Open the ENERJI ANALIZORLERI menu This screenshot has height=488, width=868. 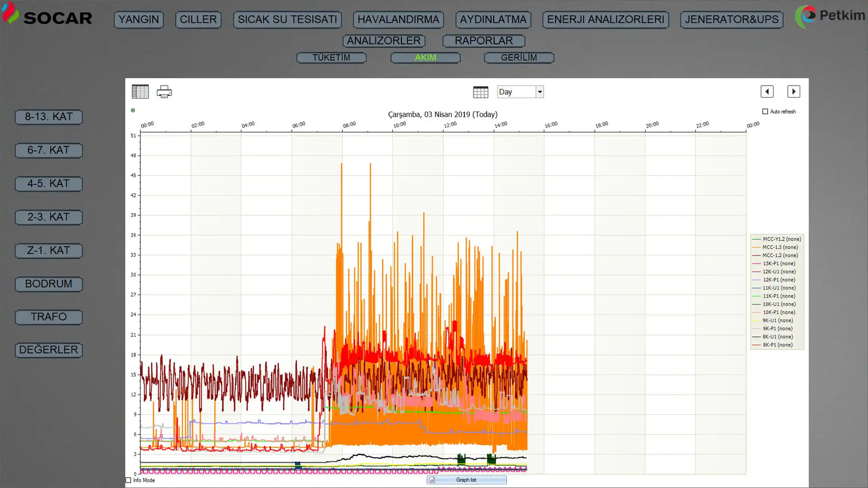point(605,20)
